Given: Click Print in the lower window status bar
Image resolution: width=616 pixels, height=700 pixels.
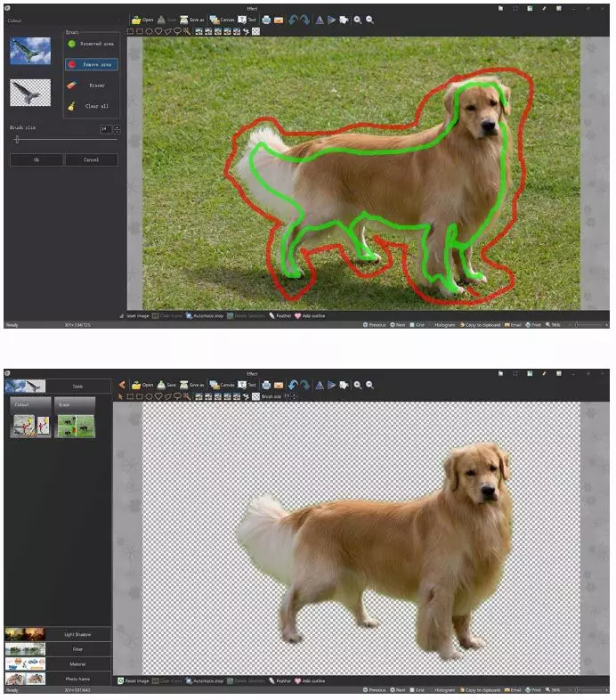Looking at the screenshot, I should (x=533, y=690).
